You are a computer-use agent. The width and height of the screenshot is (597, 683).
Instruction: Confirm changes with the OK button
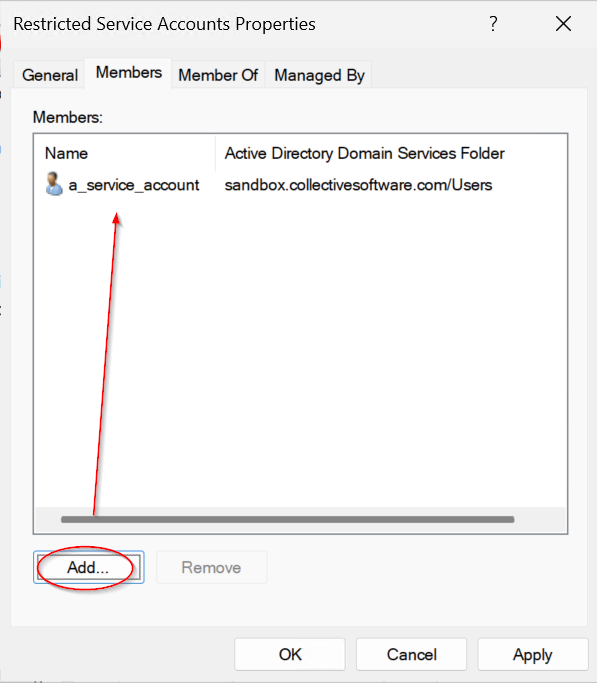290,654
